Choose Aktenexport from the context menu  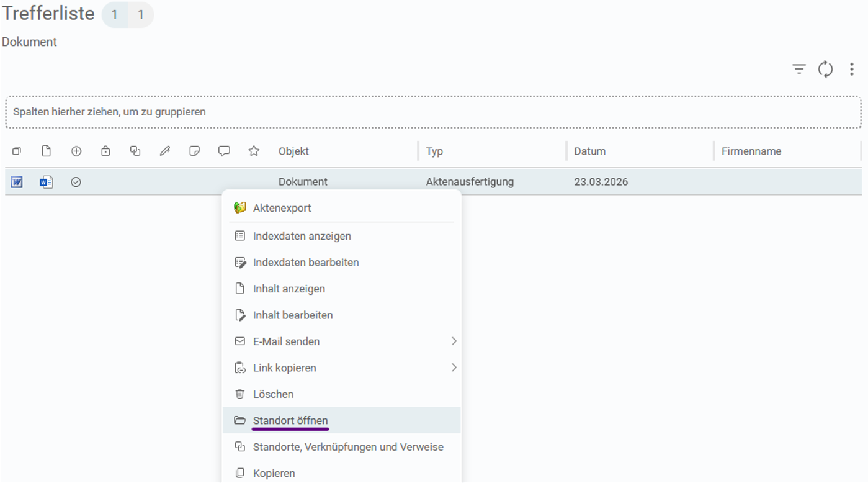click(342, 208)
